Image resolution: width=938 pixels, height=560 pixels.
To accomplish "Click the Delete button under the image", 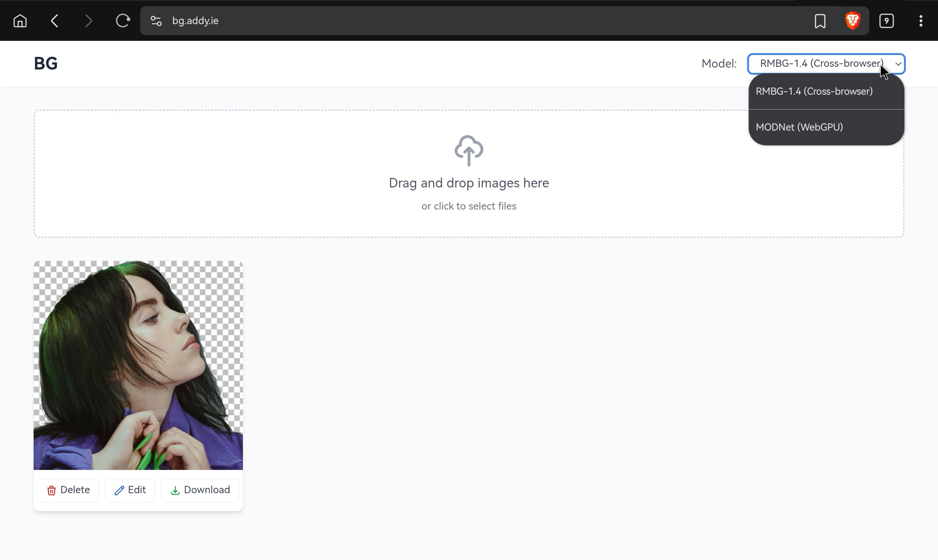I will point(68,490).
